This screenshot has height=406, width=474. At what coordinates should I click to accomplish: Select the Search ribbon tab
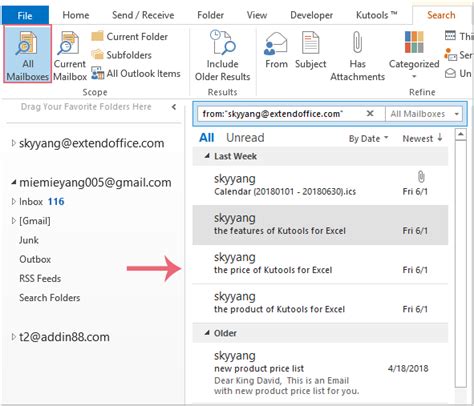click(441, 15)
